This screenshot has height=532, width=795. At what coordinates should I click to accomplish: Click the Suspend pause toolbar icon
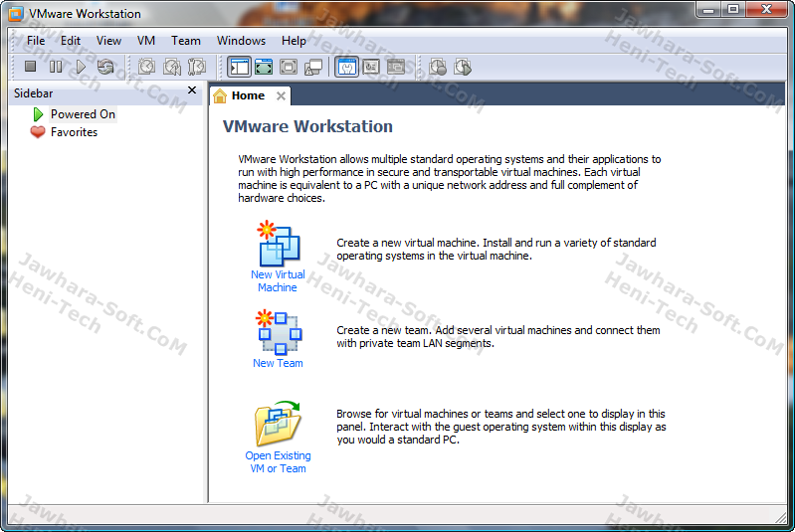56,67
